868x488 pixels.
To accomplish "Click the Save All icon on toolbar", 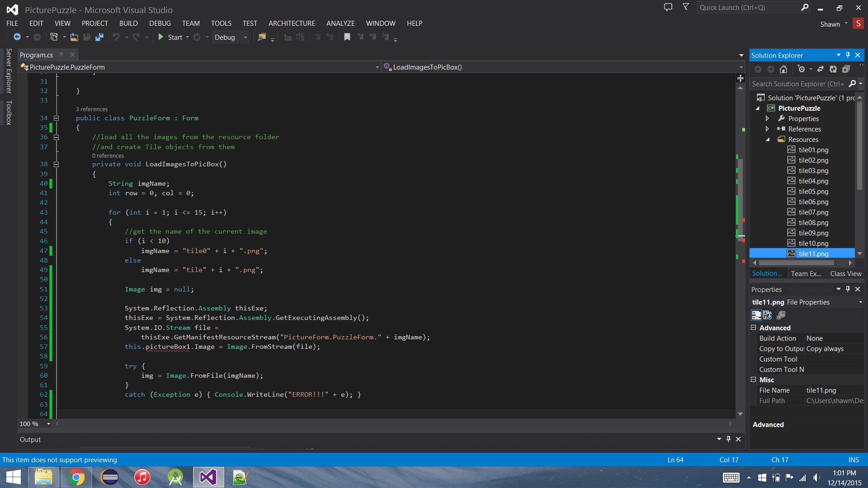I will pyautogui.click(x=99, y=37).
